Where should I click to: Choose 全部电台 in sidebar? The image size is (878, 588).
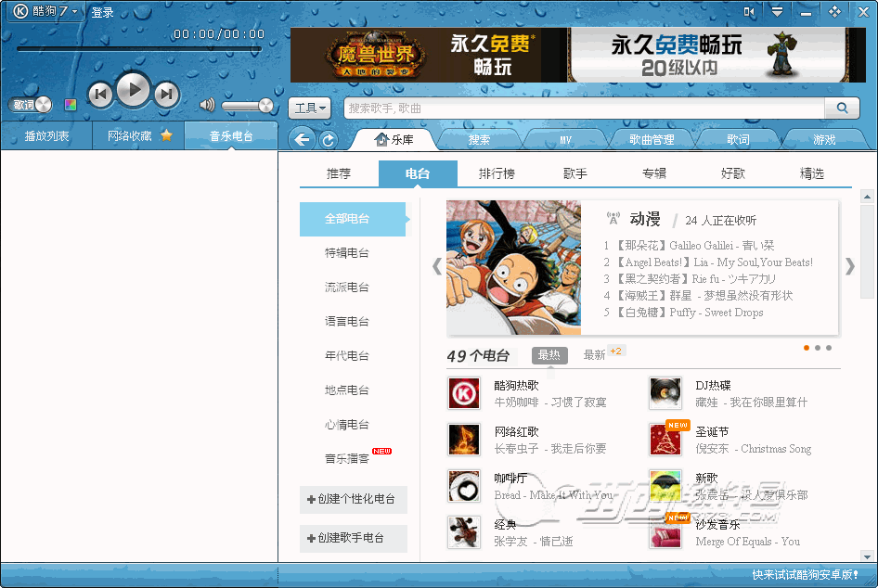pyautogui.click(x=353, y=219)
